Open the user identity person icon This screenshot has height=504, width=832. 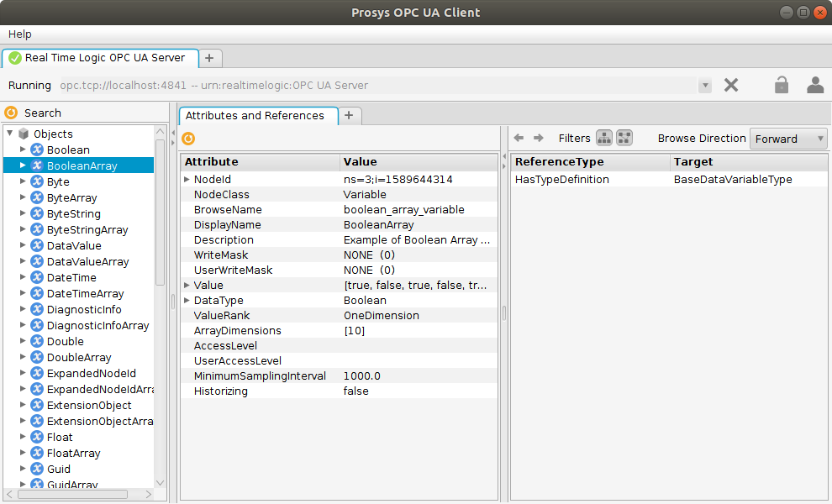tap(815, 85)
